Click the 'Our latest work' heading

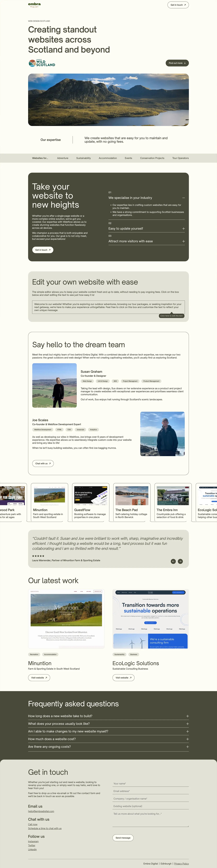click(53, 581)
